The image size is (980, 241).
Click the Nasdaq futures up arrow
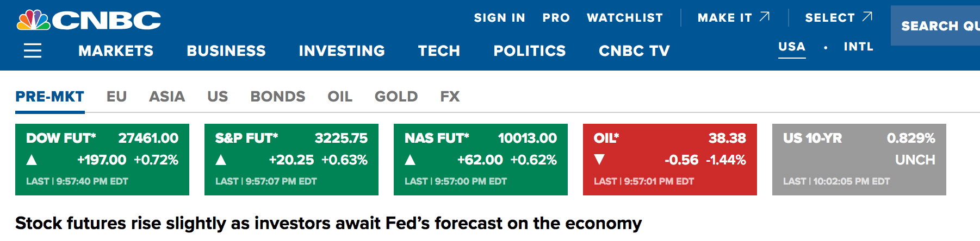[410, 160]
